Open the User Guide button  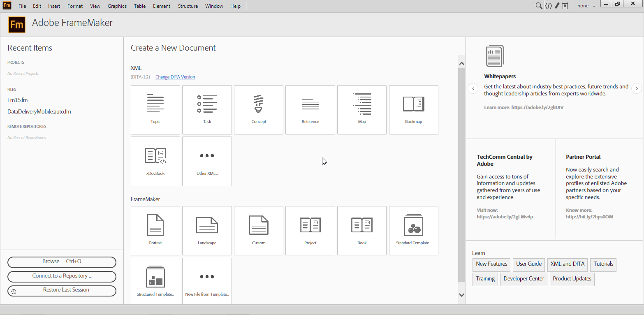click(529, 264)
